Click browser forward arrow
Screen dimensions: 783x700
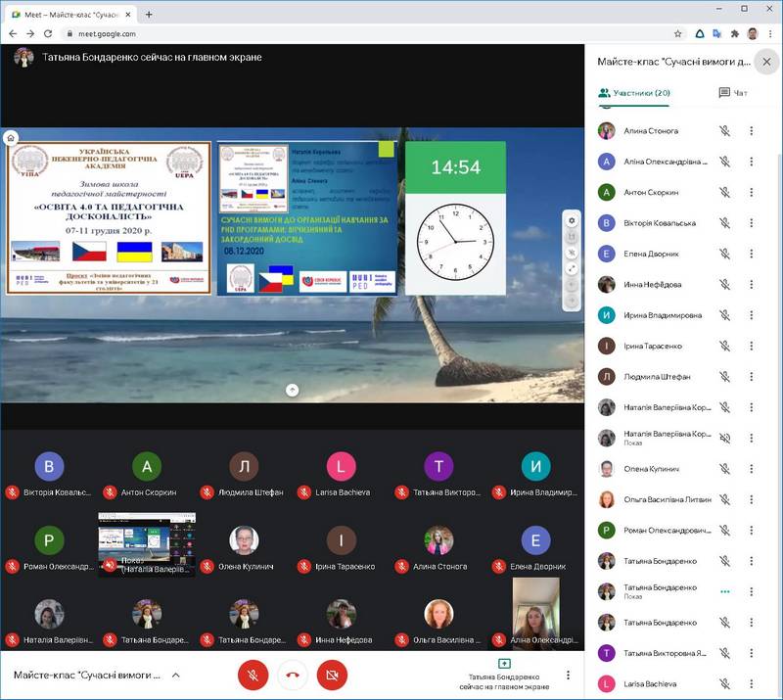30,33
